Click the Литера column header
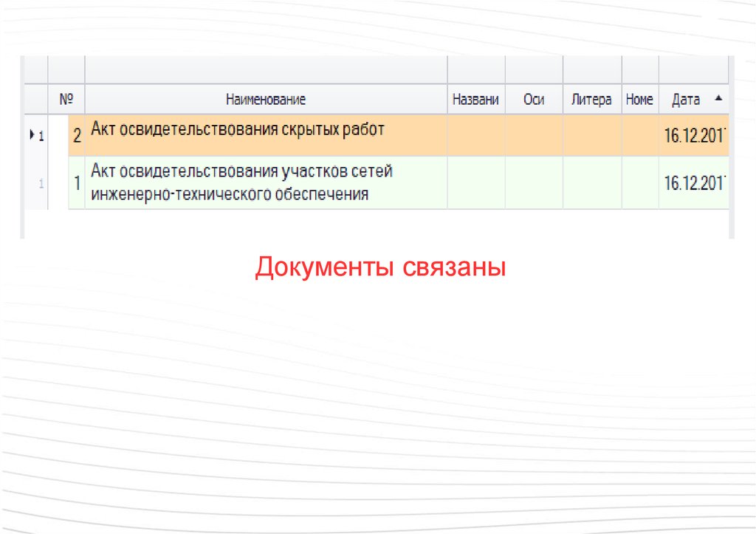This screenshot has width=756, height=534. 591,100
